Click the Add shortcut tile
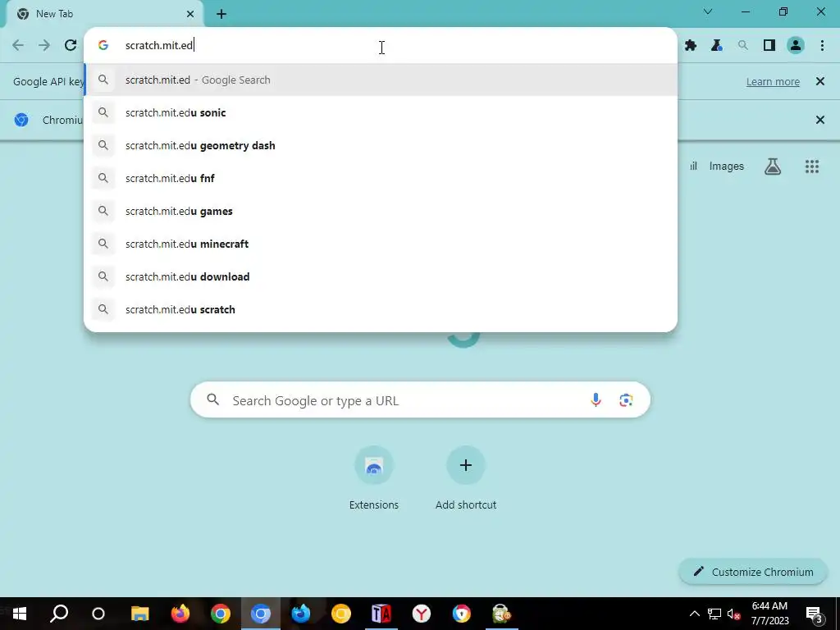840x630 pixels. tap(466, 478)
